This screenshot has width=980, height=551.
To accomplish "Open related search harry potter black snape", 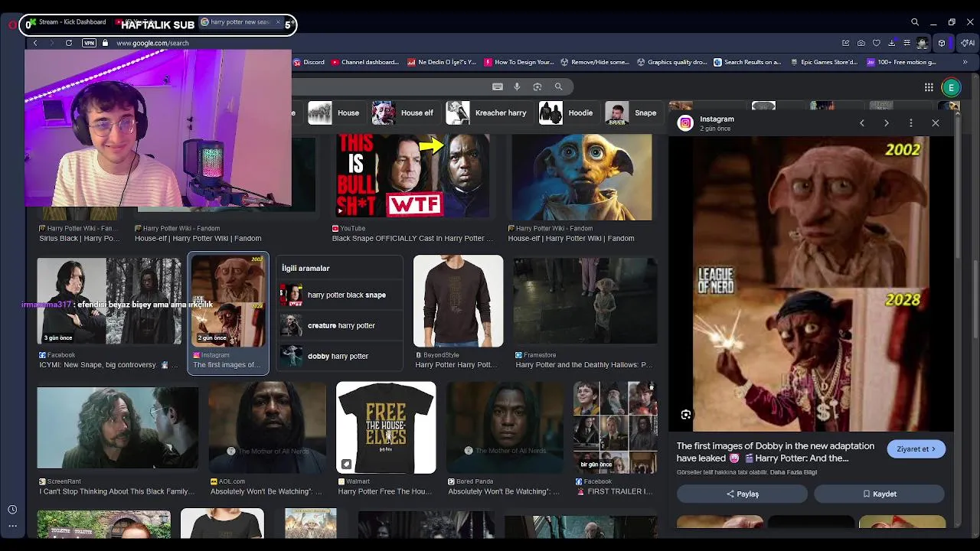I will click(x=339, y=295).
